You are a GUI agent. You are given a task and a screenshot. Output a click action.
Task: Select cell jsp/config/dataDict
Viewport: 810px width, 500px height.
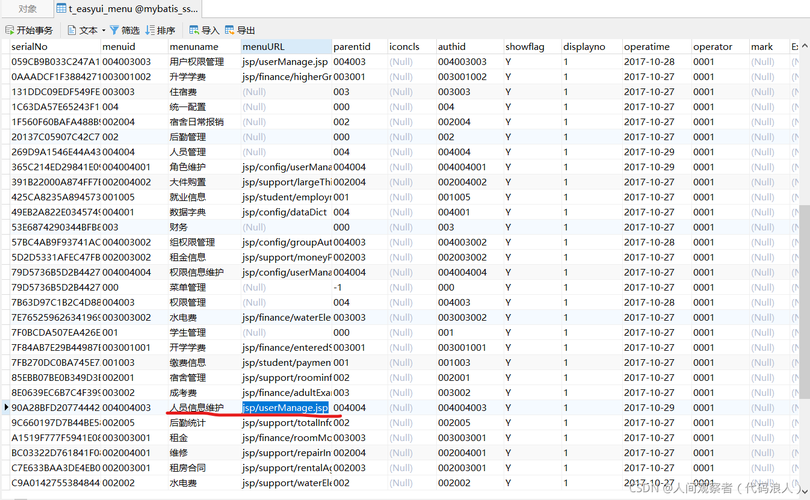point(286,212)
